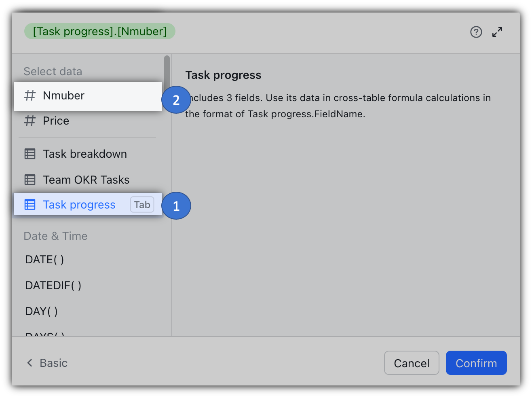The height and width of the screenshot is (398, 532).
Task: Dismiss the dialog with Cancel
Action: coord(412,363)
